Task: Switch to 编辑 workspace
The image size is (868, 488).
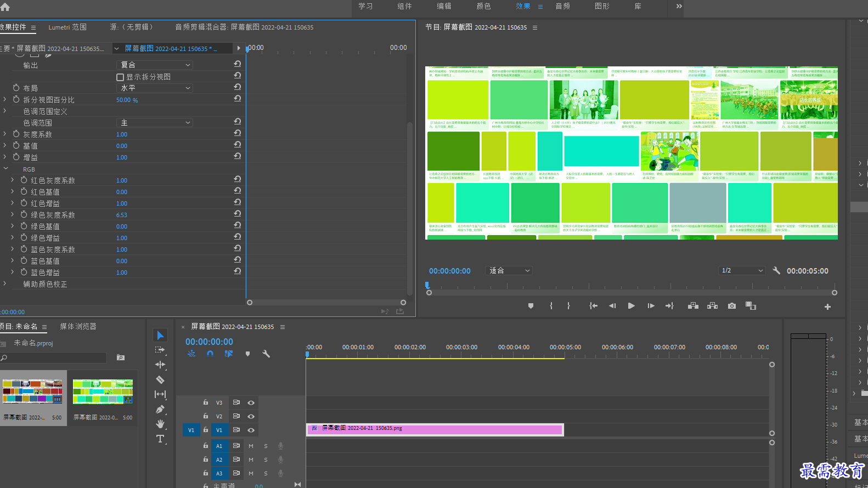Action: click(444, 6)
